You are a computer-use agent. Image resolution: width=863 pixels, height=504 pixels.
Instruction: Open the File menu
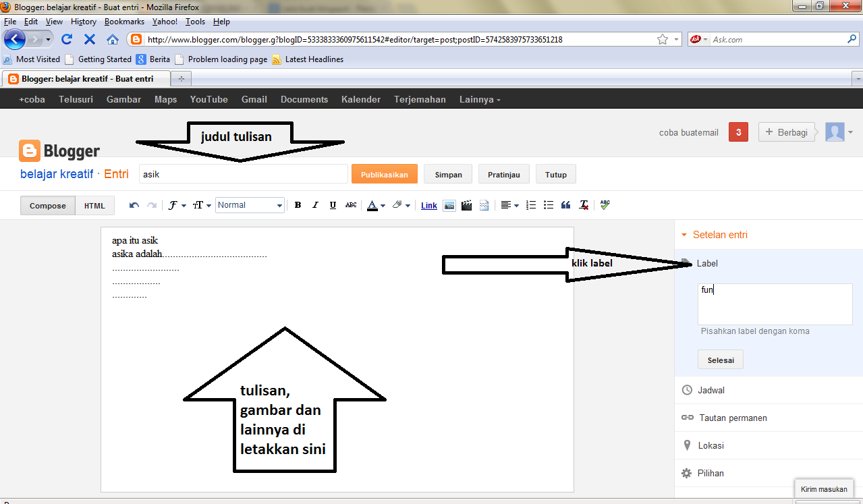click(x=10, y=22)
